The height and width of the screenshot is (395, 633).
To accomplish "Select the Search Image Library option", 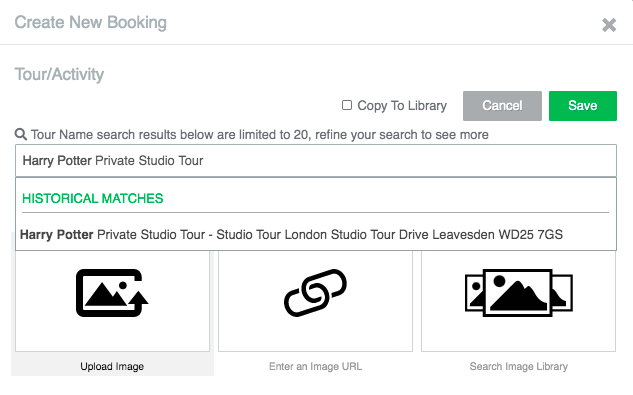I will click(x=519, y=366).
